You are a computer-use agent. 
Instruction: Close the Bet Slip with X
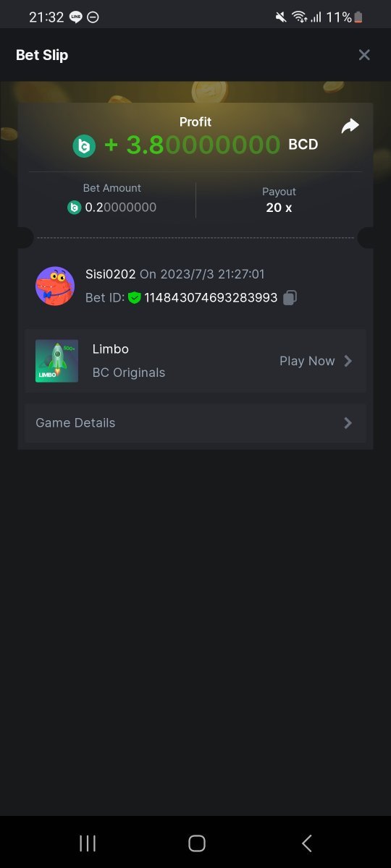point(364,55)
